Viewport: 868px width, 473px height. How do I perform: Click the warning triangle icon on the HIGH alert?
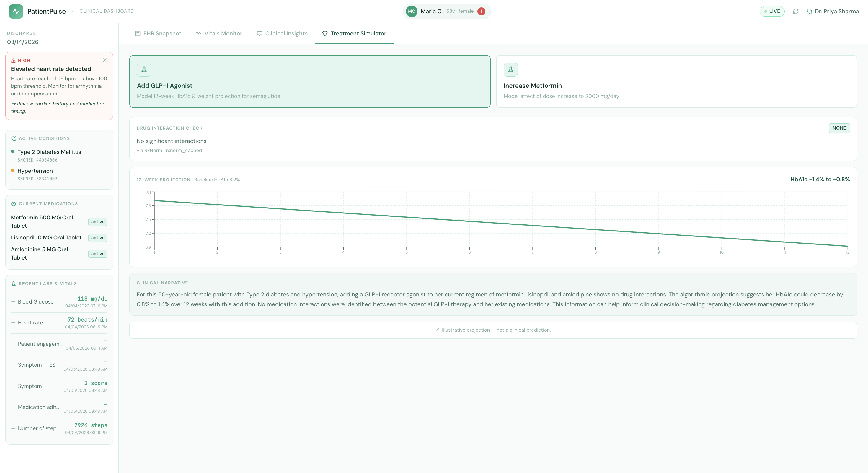(14, 61)
